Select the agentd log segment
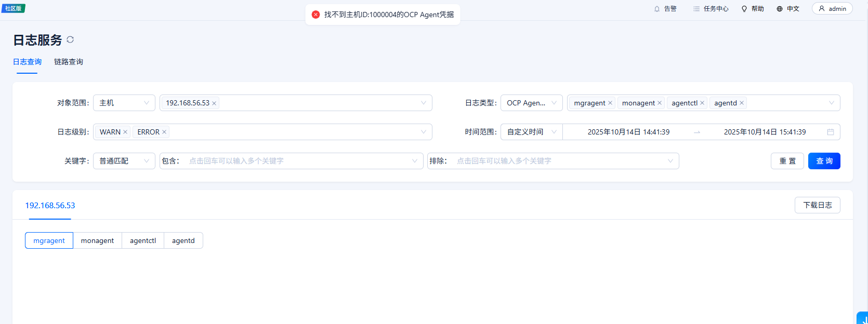This screenshot has height=324, width=868. point(183,241)
